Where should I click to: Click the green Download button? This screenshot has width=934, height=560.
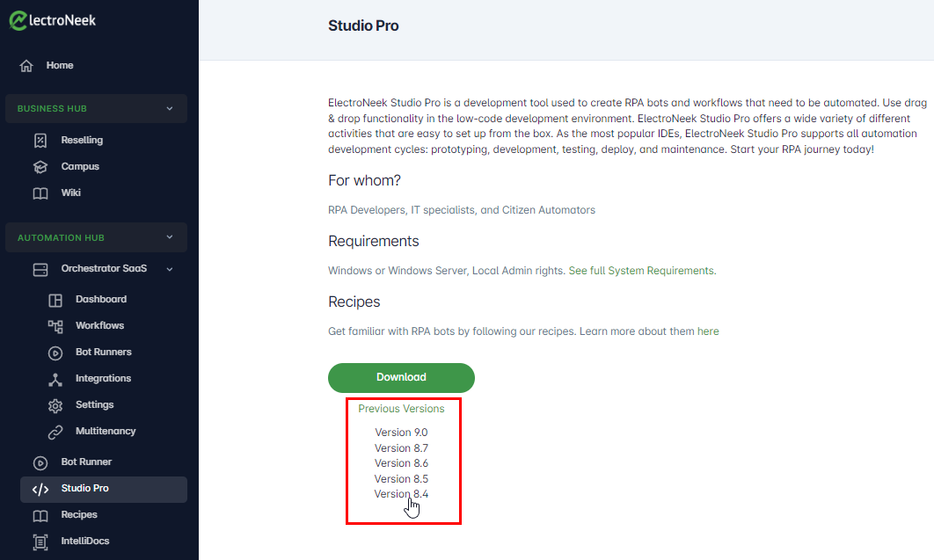coord(401,377)
